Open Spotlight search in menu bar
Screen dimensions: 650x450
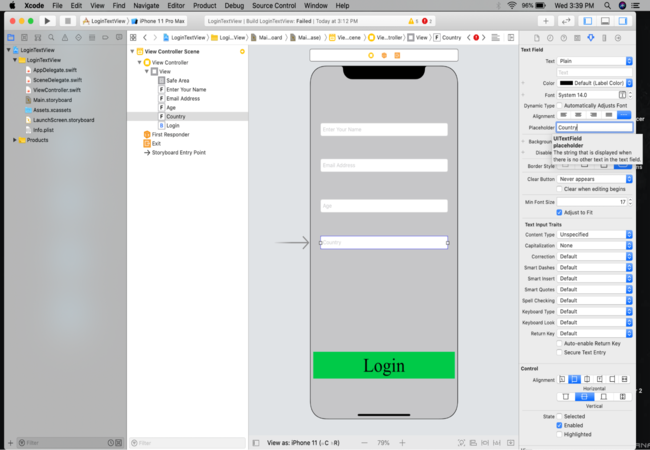point(607,5)
